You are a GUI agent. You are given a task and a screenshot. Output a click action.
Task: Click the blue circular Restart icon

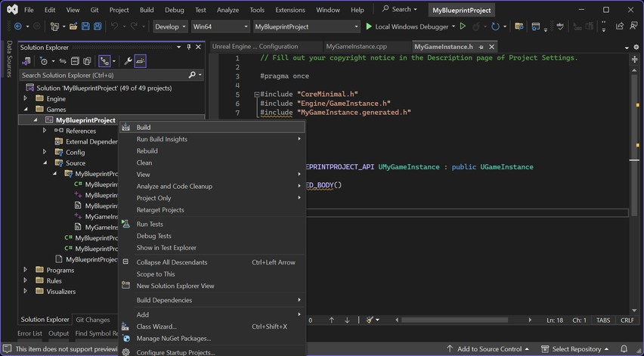click(x=495, y=26)
